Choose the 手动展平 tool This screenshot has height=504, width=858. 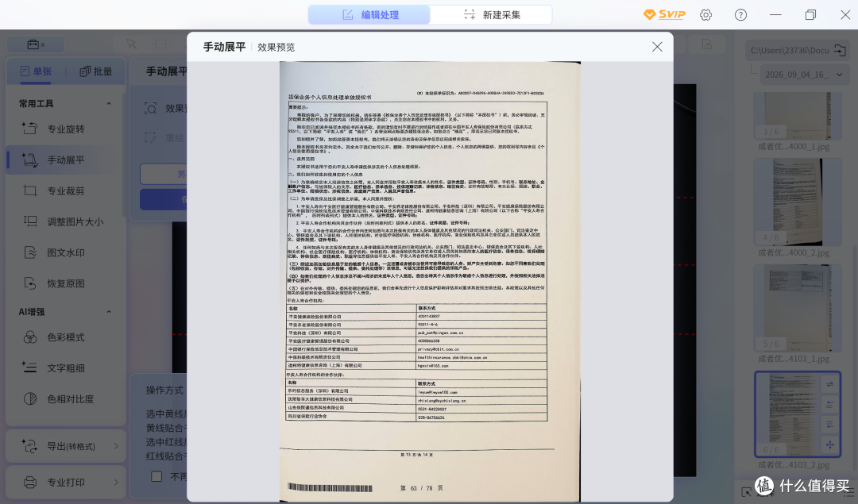pyautogui.click(x=65, y=160)
